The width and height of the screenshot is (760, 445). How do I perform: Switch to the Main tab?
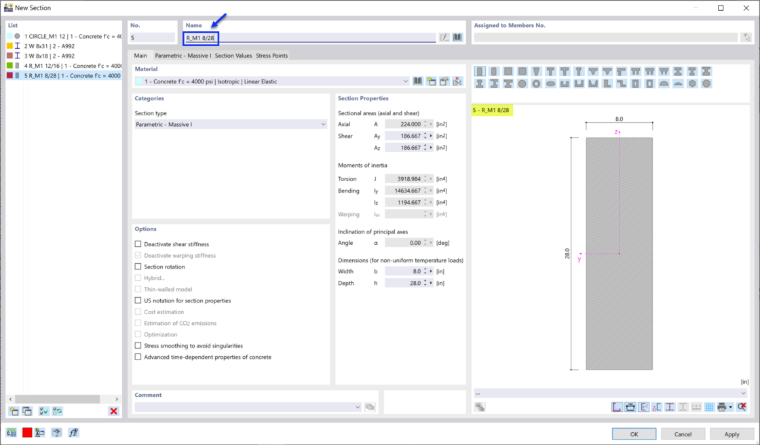point(141,56)
